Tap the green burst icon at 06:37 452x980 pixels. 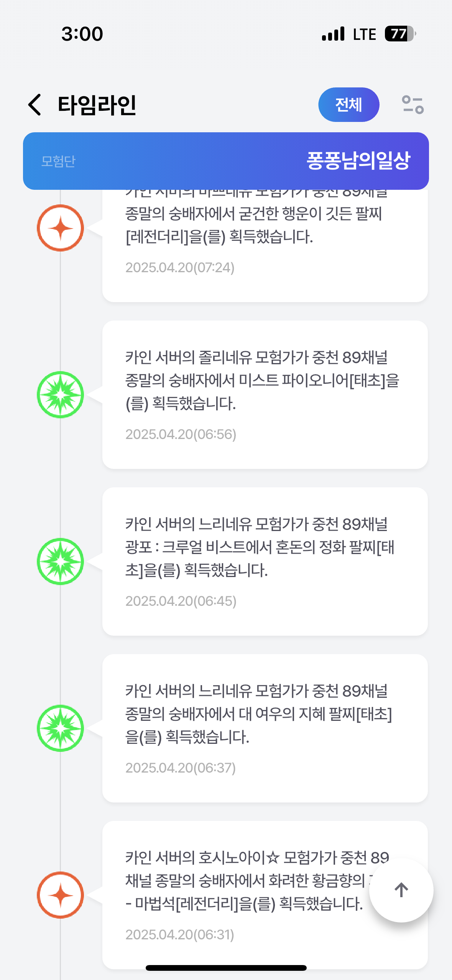coord(61,728)
